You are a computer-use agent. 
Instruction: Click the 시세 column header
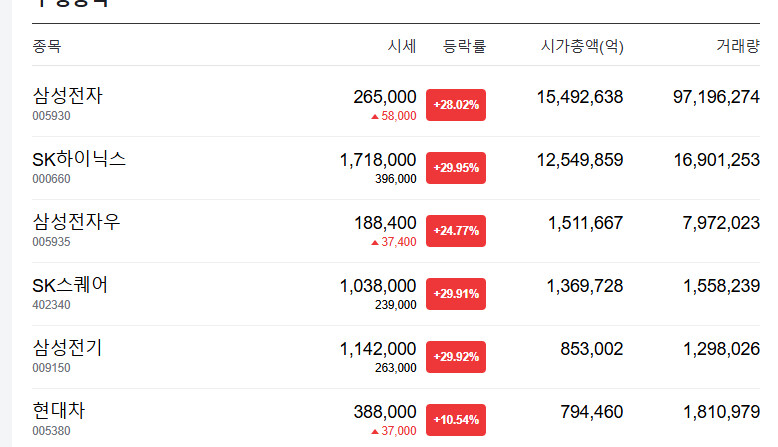401,46
